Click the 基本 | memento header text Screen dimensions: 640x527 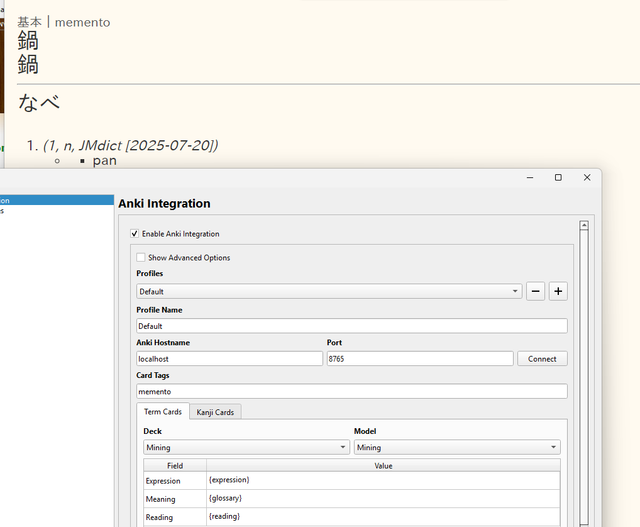(x=64, y=22)
